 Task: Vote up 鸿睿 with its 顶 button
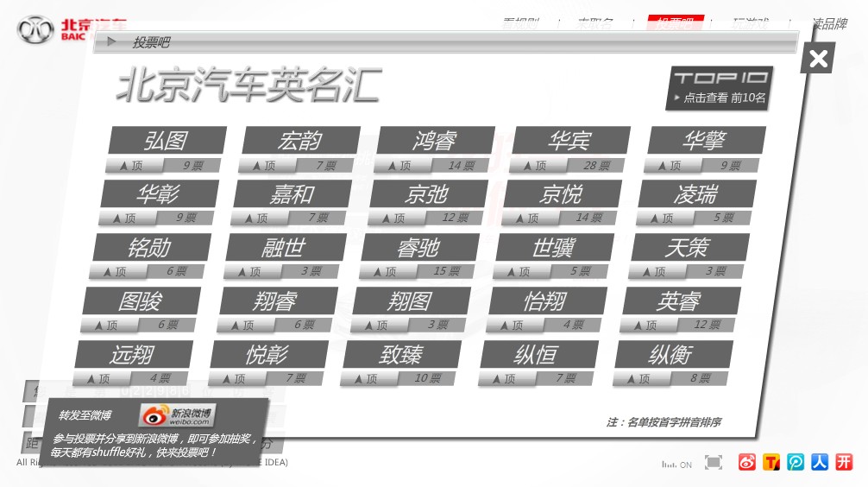402,165
